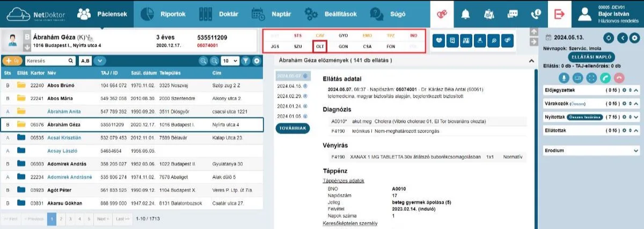Screen dimensions: 644x229
Task: Open the notifications bell icon
Action: pyautogui.click(x=466, y=14)
